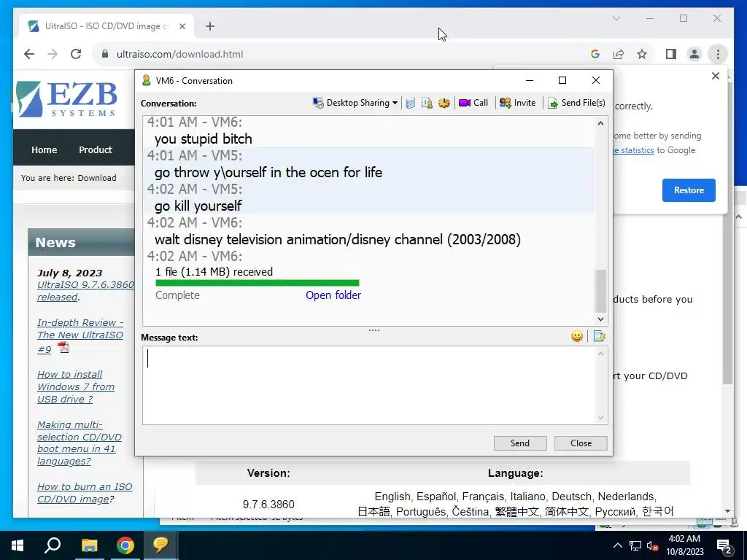Click conversation scroll up arrow

601,123
